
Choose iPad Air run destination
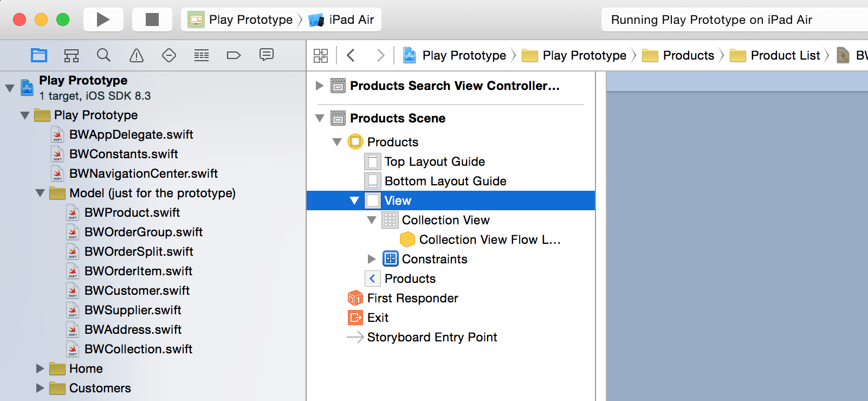coord(341,20)
